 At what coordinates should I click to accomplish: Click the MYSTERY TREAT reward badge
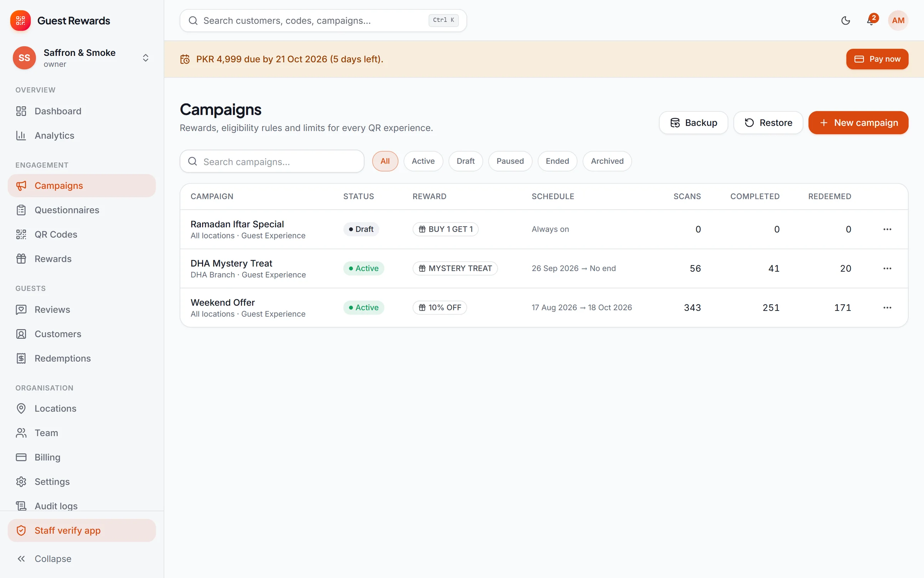point(455,269)
